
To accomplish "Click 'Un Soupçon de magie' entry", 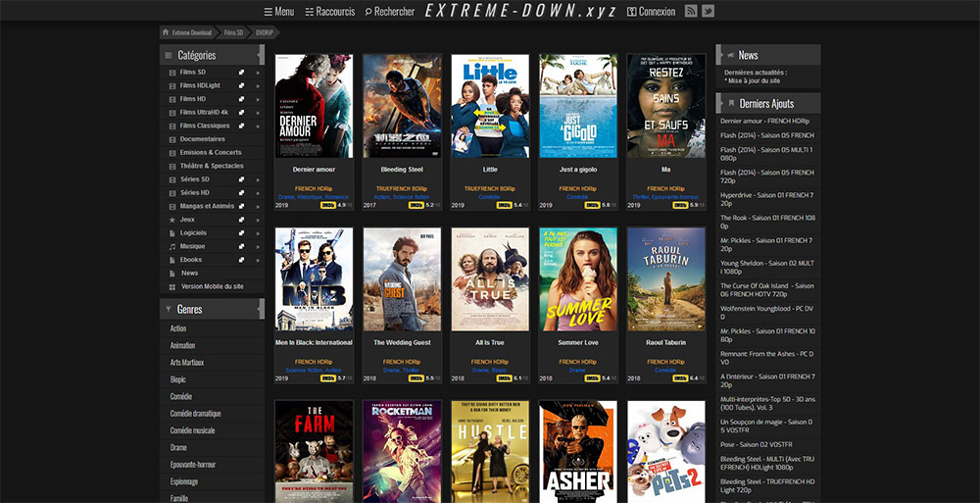I will pyautogui.click(x=767, y=427).
